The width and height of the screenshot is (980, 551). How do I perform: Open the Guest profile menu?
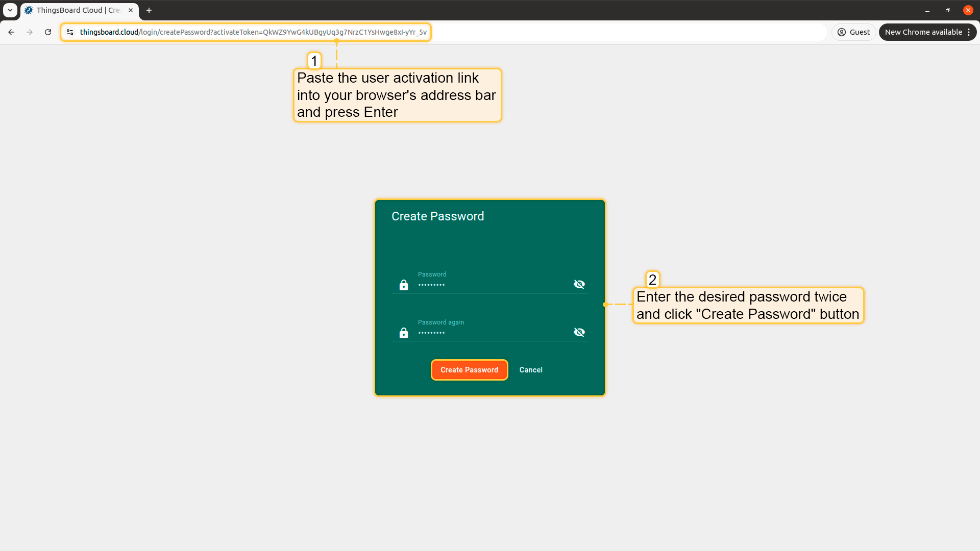(x=853, y=32)
